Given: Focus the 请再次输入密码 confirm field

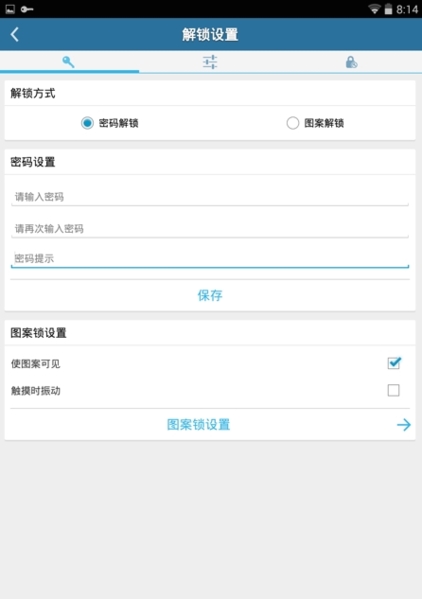Looking at the screenshot, I should click(210, 229).
